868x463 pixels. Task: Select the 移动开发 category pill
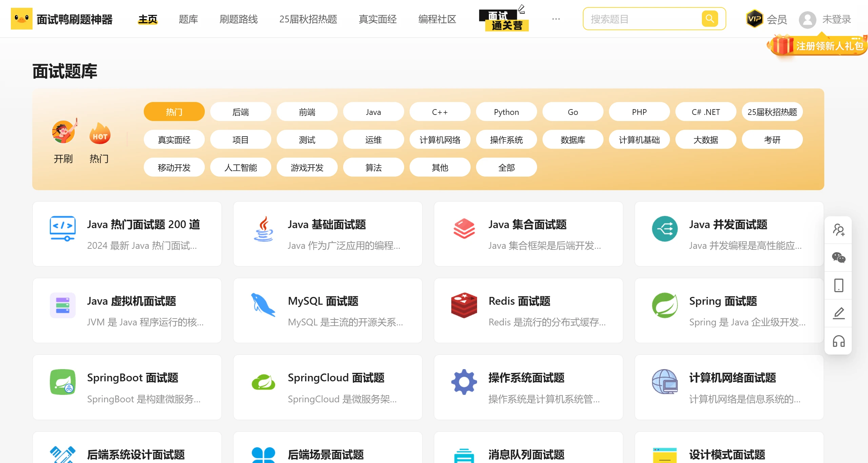click(x=174, y=167)
